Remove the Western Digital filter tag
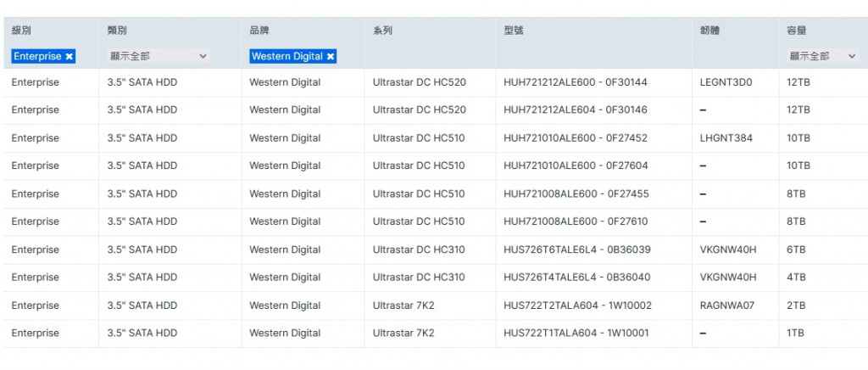Viewport: 868px width, 370px height. coord(331,56)
